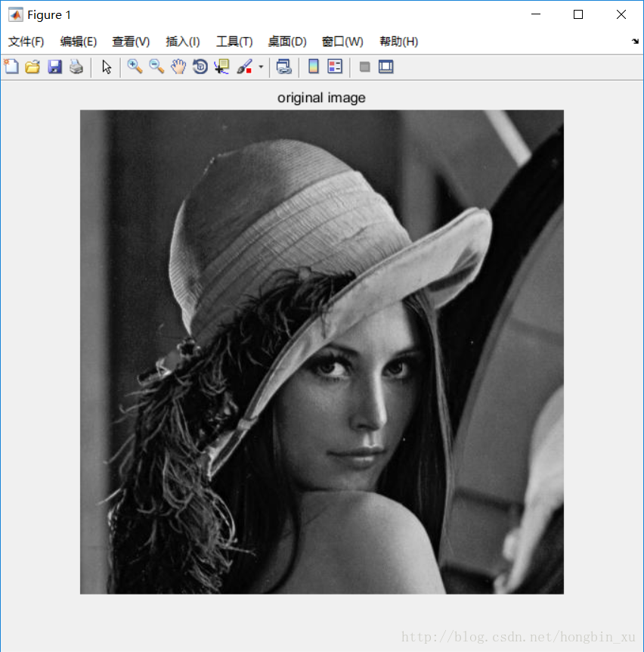Viewport: 644px width, 652px height.
Task: Create a new figure with toolbar icon
Action: pyautogui.click(x=11, y=67)
